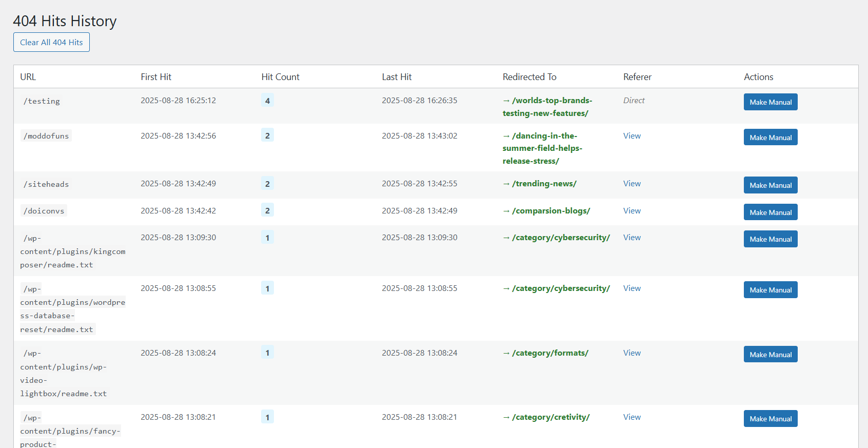Open the /category/formats/ redirect link

[x=549, y=353]
